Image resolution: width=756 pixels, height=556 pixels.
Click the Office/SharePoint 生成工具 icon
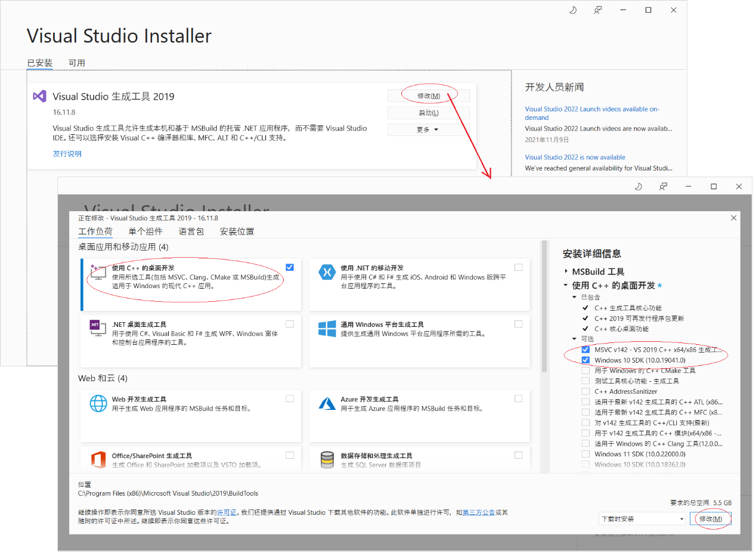97,459
